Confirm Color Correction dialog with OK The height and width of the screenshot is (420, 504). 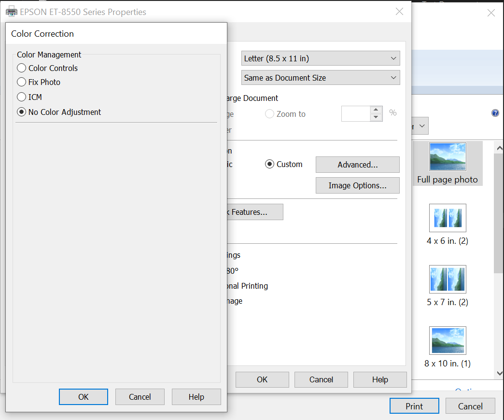[84, 397]
